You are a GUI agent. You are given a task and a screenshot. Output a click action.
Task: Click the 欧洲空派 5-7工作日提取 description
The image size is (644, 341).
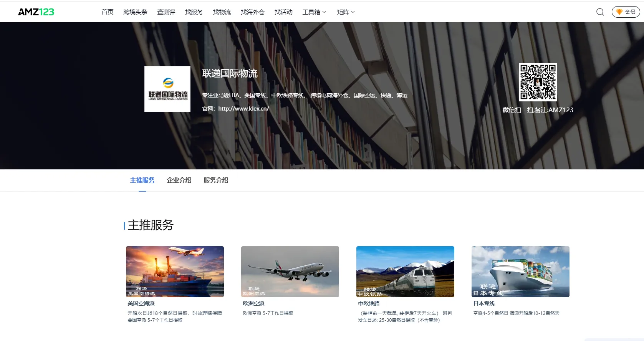pyautogui.click(x=268, y=313)
